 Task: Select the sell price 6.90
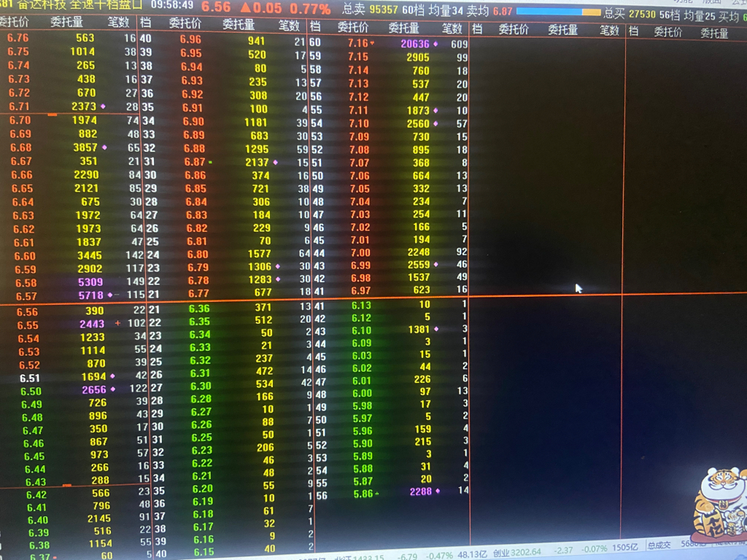point(193,122)
